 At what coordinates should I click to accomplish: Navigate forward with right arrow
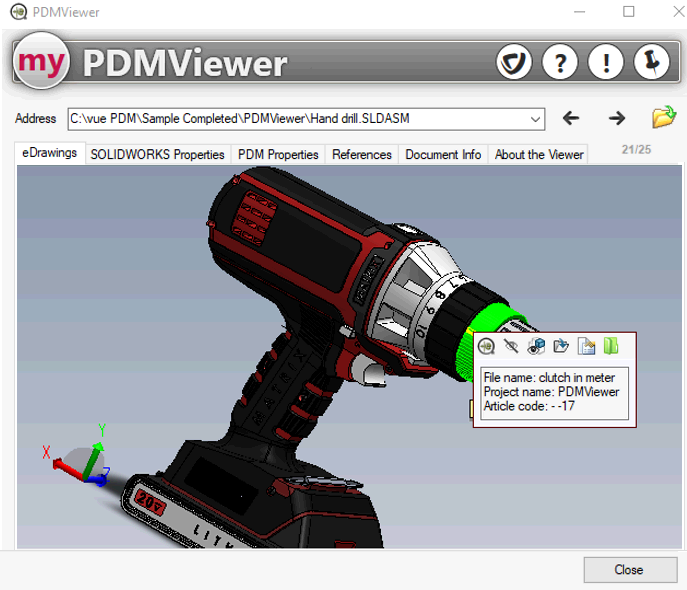coord(617,118)
